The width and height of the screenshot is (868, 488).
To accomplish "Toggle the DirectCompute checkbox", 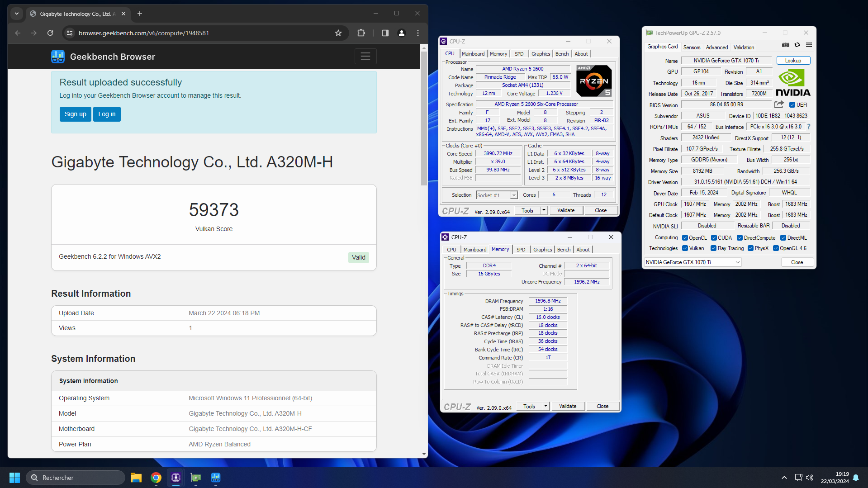I will [x=740, y=238].
